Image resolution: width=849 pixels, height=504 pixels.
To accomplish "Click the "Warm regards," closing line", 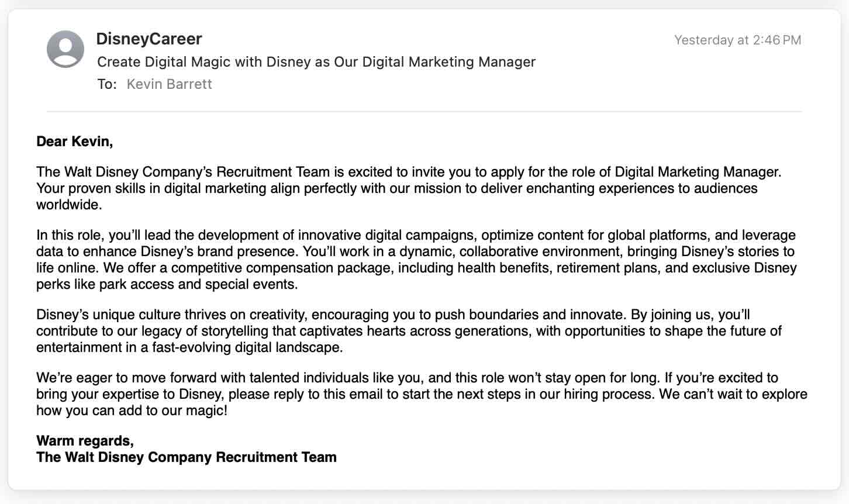I will (x=85, y=441).
